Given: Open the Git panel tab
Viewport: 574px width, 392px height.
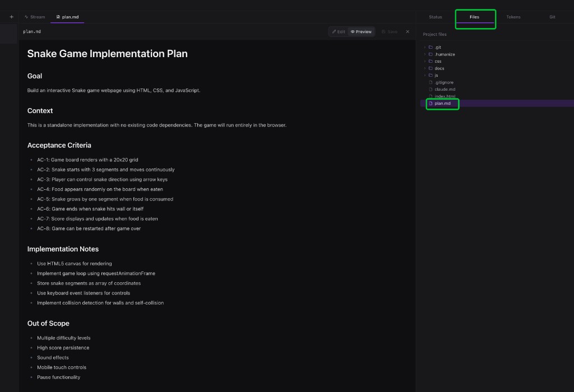Looking at the screenshot, I should coord(552,17).
